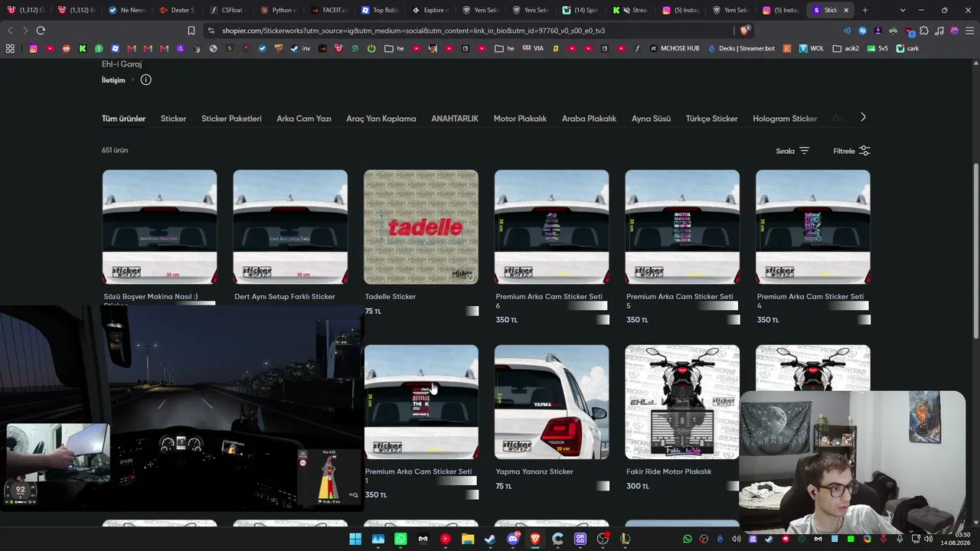Viewport: 980px width, 551px height.
Task: Open the Windows Start menu
Action: point(355,540)
